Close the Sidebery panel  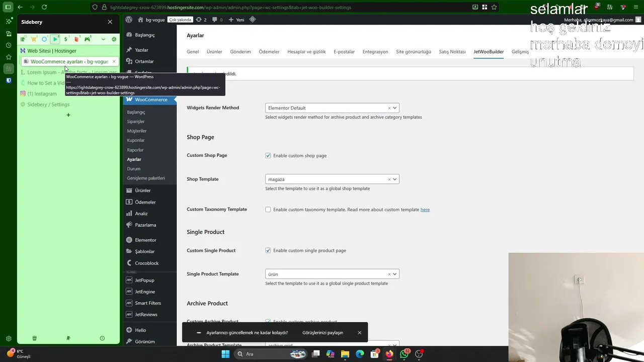[110, 22]
